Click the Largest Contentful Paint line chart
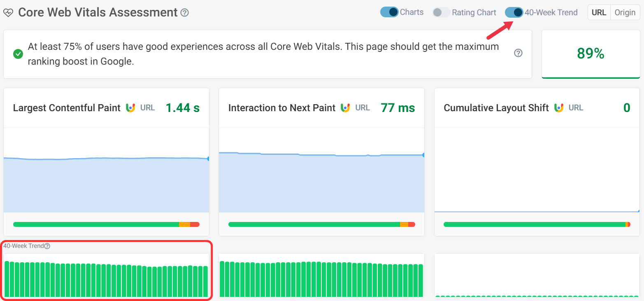The width and height of the screenshot is (644, 301). click(x=106, y=181)
